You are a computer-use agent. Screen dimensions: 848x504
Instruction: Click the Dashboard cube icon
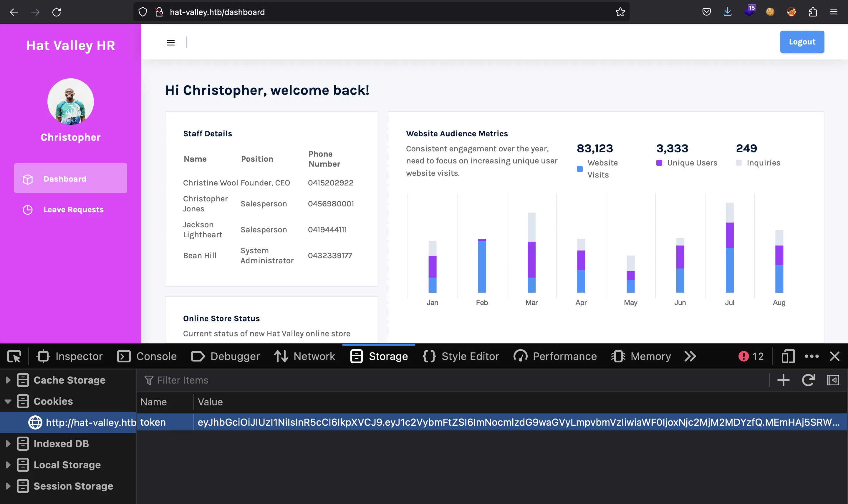27,179
